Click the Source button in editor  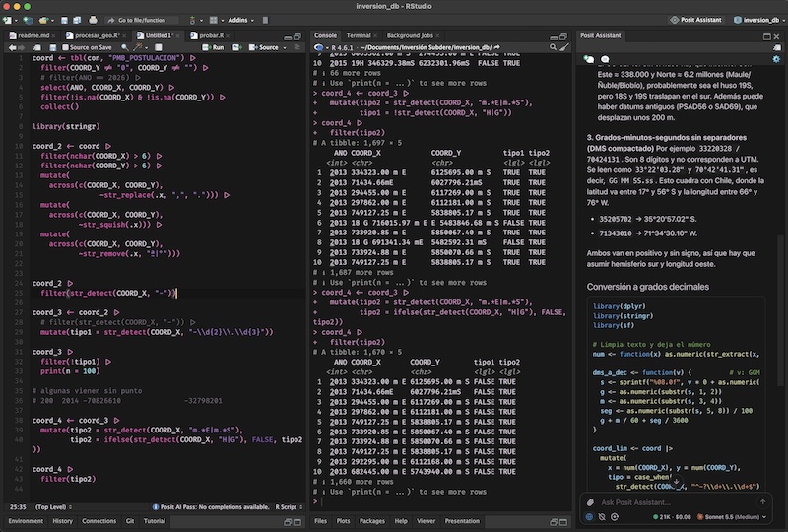264,47
